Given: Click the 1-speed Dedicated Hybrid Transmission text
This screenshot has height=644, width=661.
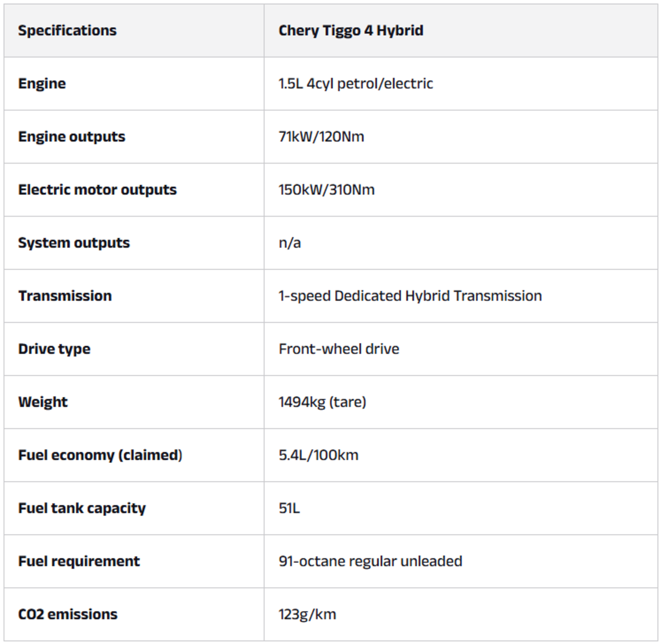Looking at the screenshot, I should tap(410, 296).
